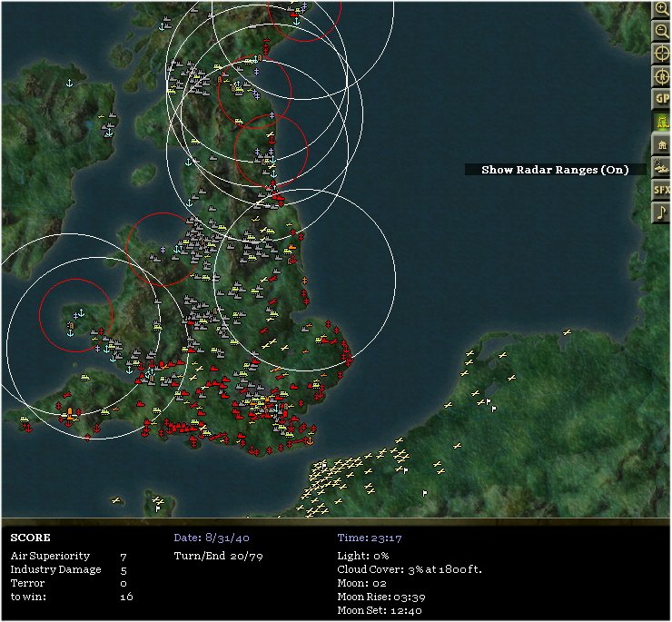672x622 pixels.
Task: Click the building icon in sidebar
Action: 661,144
